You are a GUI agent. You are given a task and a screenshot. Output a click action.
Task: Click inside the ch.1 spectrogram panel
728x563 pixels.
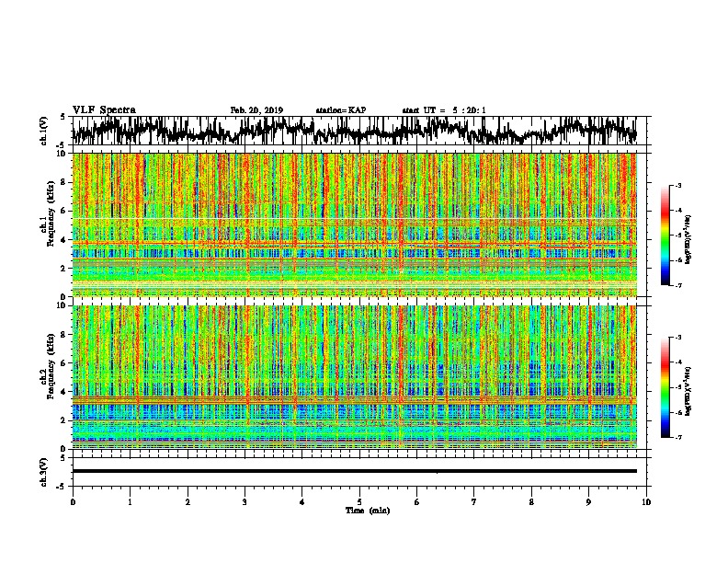click(x=354, y=224)
